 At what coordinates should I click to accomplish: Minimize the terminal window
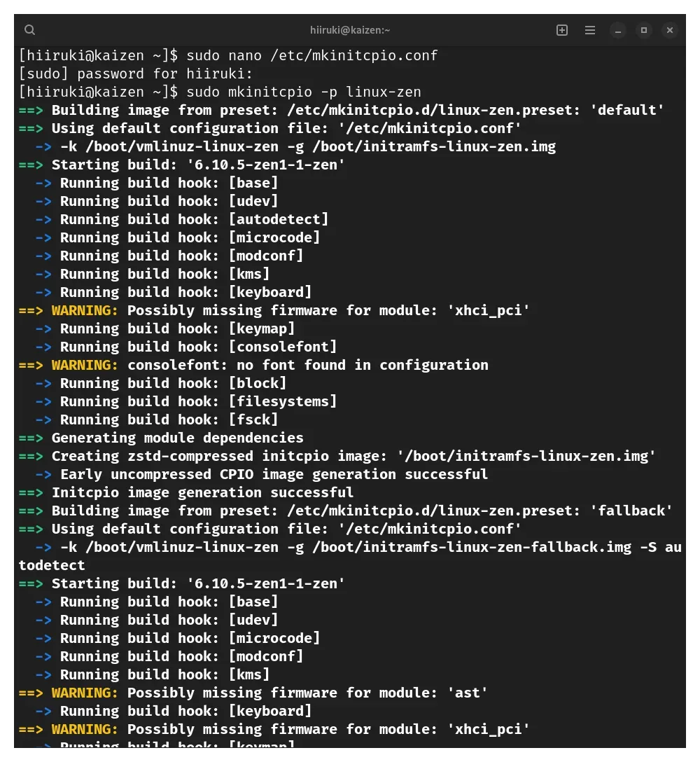617,30
